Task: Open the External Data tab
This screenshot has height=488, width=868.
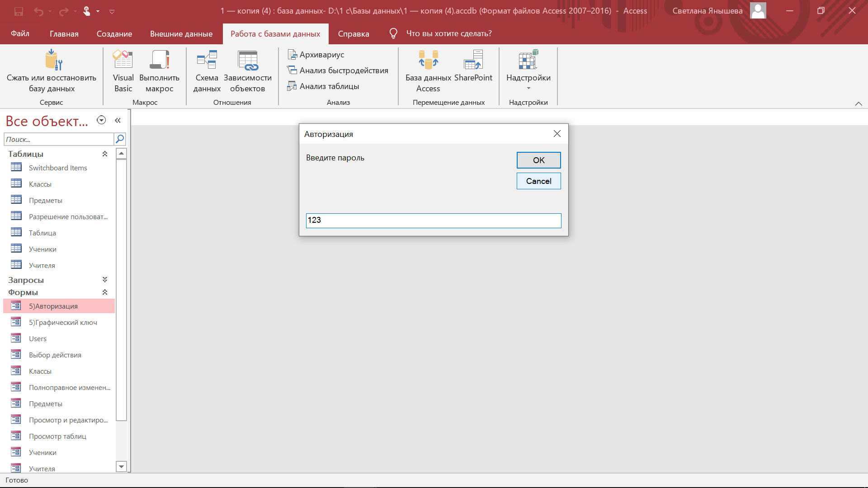Action: (181, 34)
